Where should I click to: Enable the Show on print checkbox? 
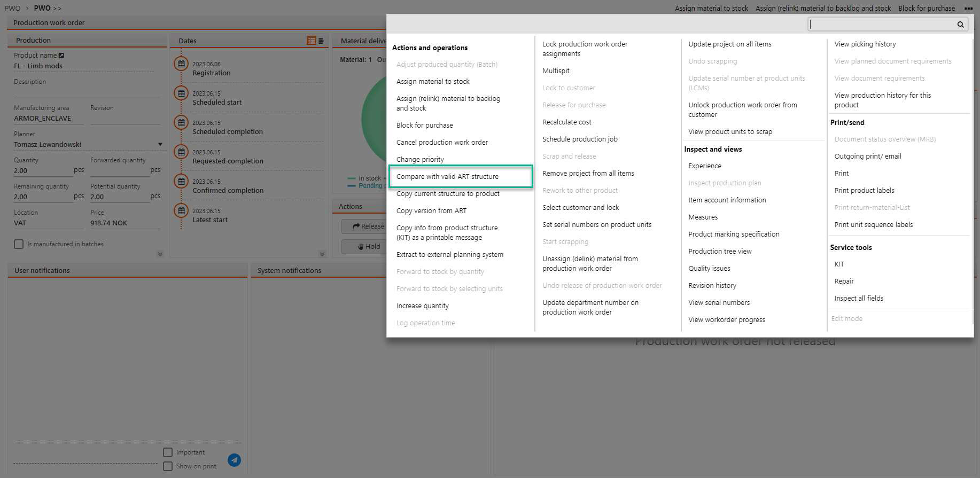pyautogui.click(x=168, y=466)
